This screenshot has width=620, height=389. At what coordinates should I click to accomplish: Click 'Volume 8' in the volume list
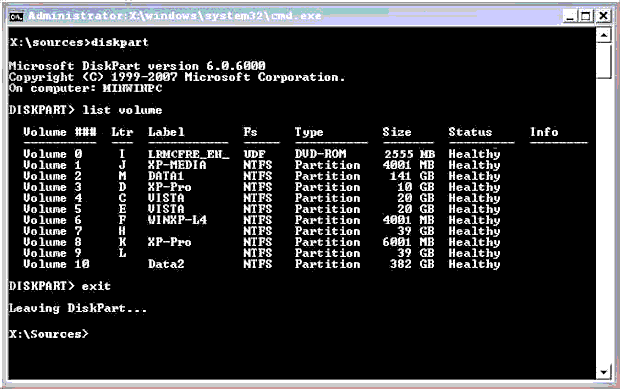coord(53,242)
